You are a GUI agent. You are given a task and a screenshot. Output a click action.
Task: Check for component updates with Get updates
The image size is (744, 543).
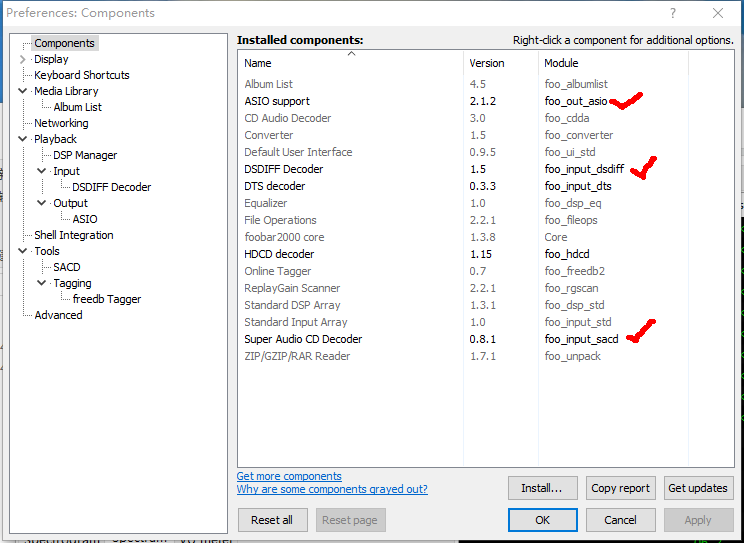(698, 488)
